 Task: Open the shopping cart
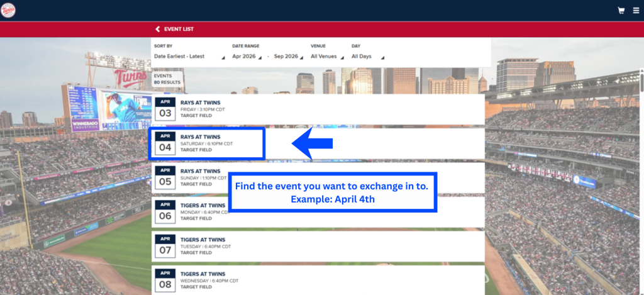coord(621,11)
